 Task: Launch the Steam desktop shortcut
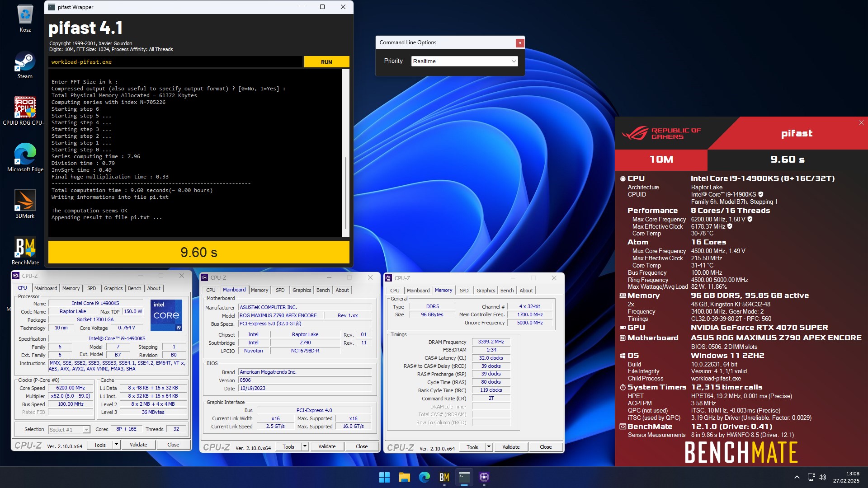coord(25,65)
